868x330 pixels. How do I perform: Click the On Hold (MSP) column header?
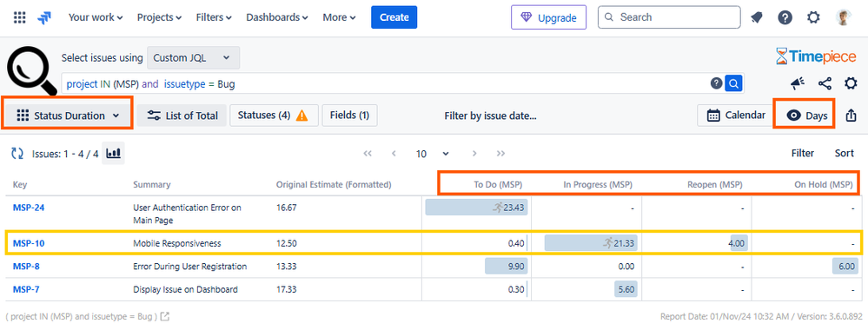(x=823, y=184)
